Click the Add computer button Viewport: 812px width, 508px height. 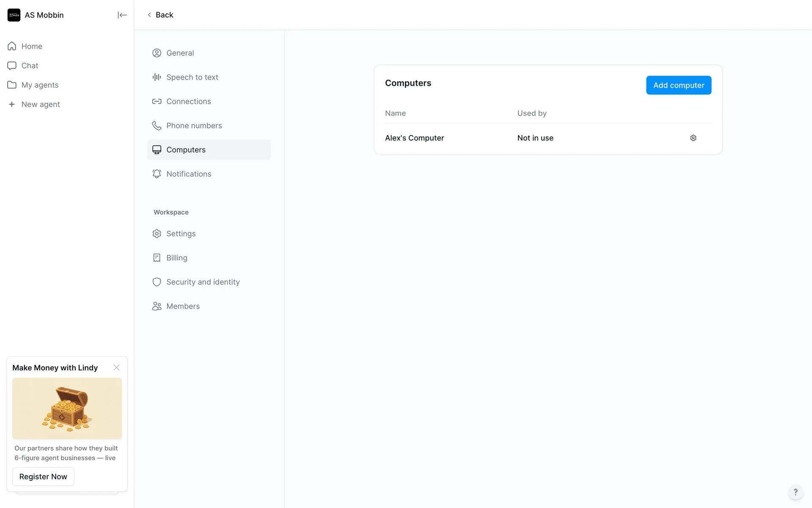pos(678,85)
